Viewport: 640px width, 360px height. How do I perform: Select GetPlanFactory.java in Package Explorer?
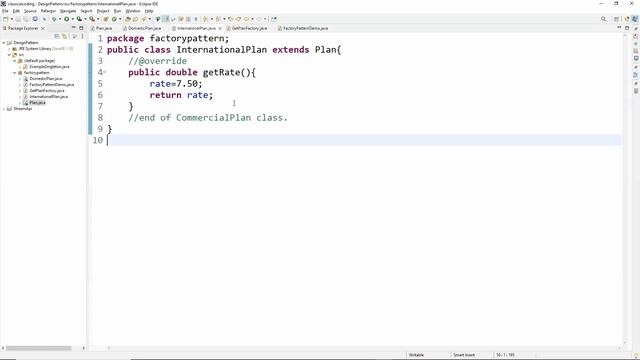point(47,91)
